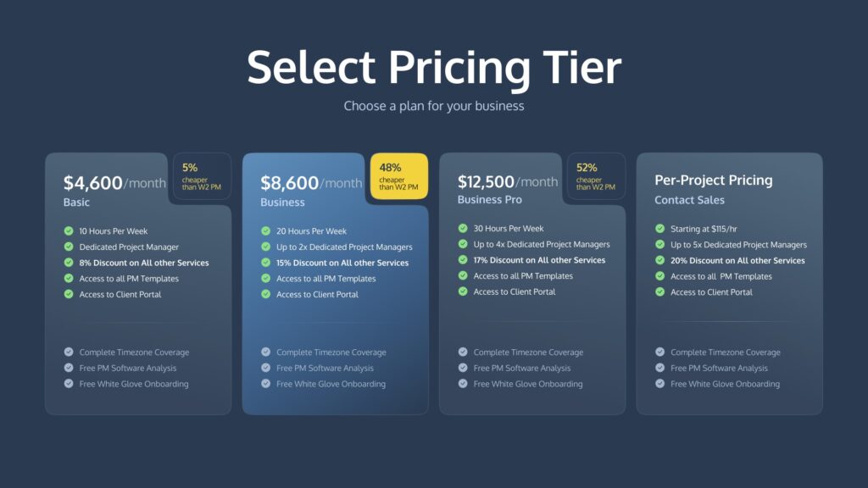Image resolution: width=868 pixels, height=488 pixels.
Task: Click green check beside Starting at $115/hr
Action: 660,229
